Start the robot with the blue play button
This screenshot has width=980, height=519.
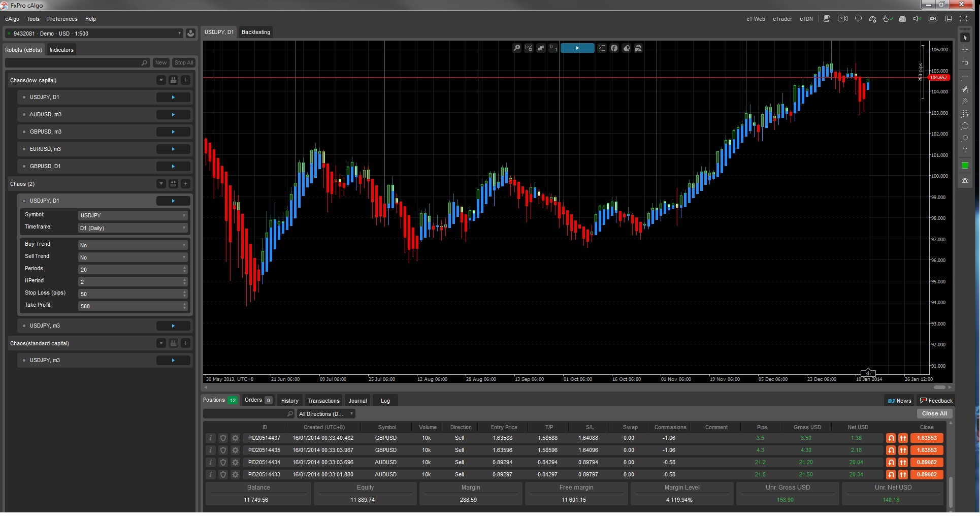click(577, 48)
